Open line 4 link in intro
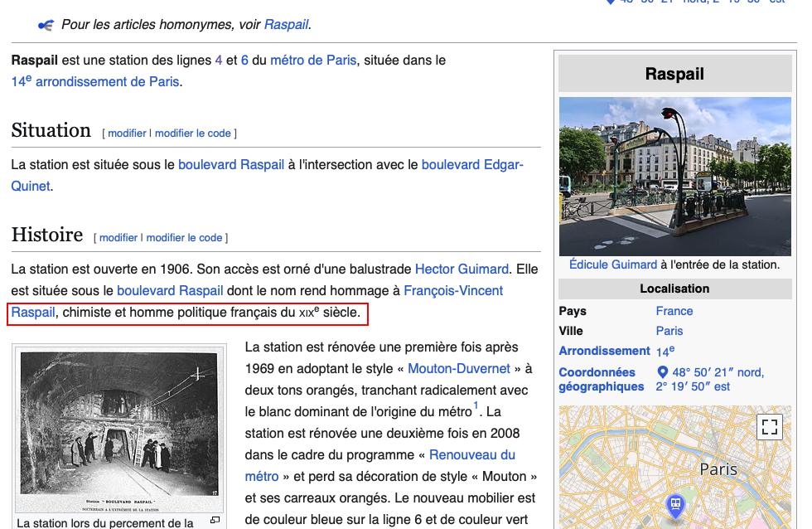This screenshot has width=812, height=529. click(219, 60)
